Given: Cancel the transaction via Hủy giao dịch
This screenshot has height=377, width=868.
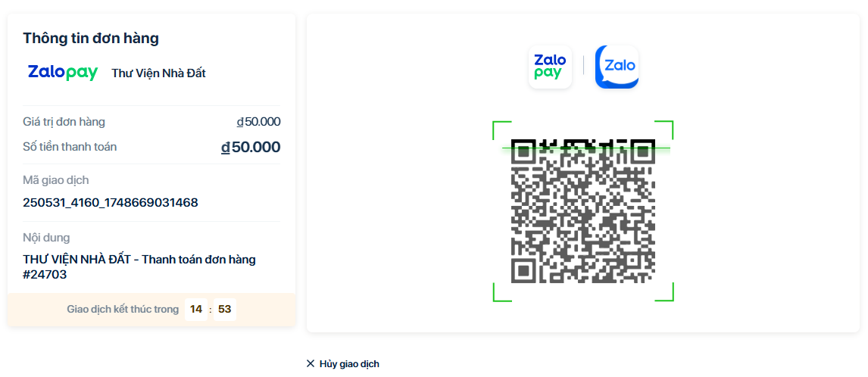Looking at the screenshot, I should tap(349, 364).
